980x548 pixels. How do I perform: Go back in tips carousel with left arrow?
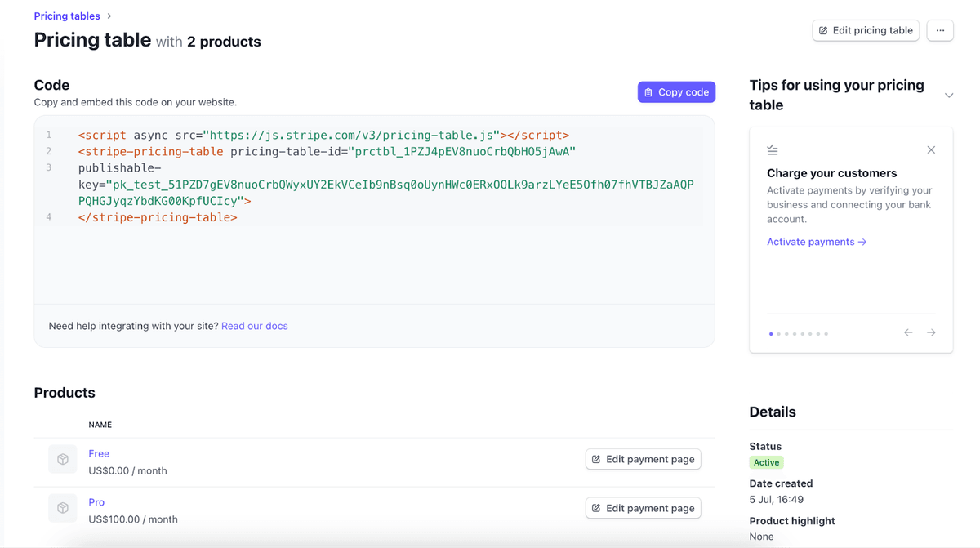pos(908,332)
